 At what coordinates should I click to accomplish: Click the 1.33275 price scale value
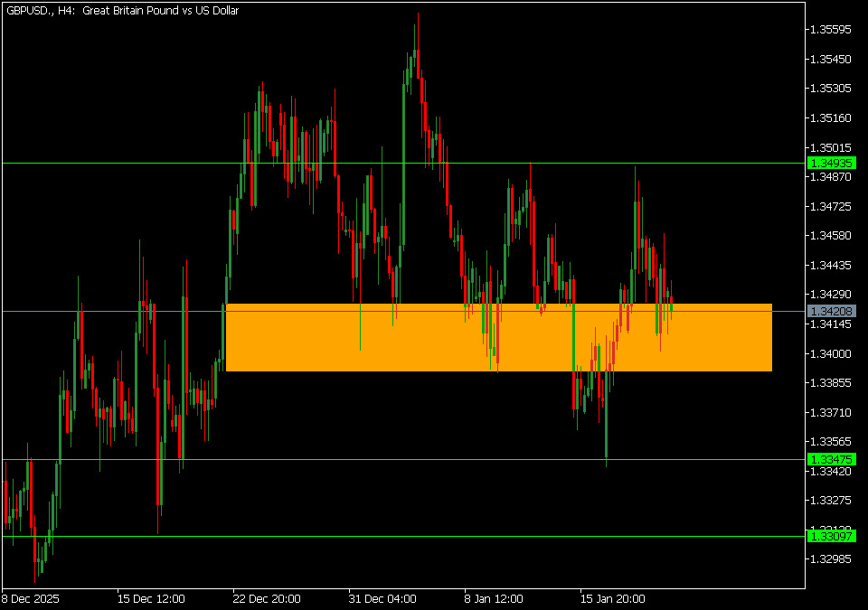click(x=830, y=500)
